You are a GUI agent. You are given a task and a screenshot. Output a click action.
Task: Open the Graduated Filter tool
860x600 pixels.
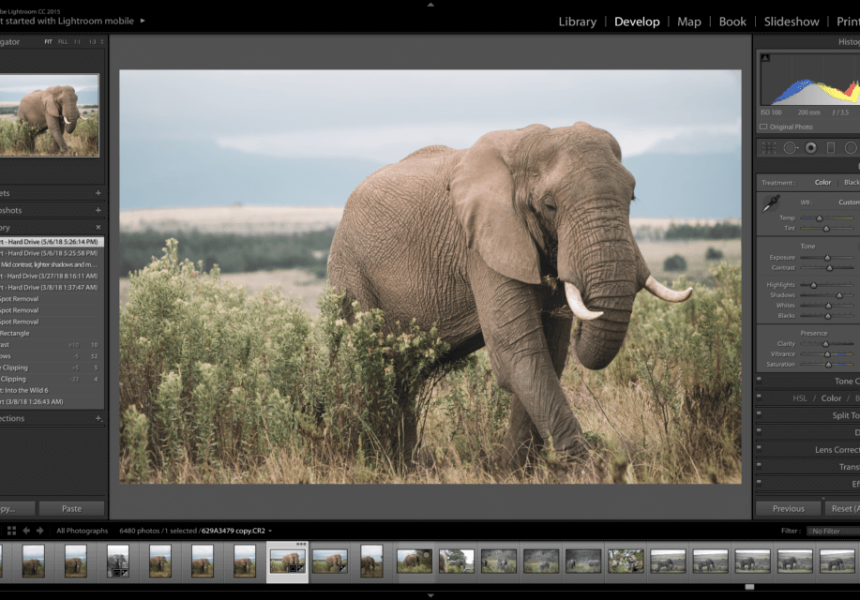pos(831,148)
